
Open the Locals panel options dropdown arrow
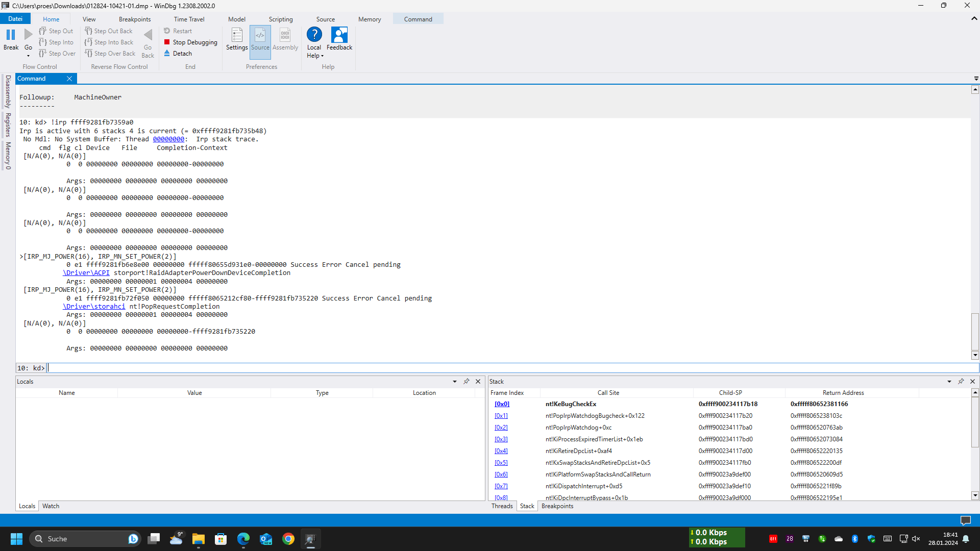point(455,382)
